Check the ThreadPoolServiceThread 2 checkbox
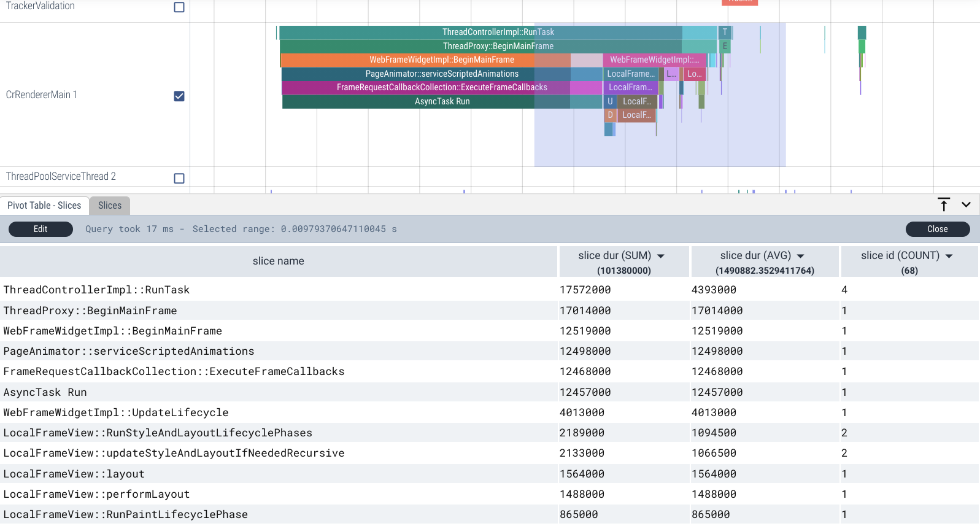980x526 pixels. point(179,179)
